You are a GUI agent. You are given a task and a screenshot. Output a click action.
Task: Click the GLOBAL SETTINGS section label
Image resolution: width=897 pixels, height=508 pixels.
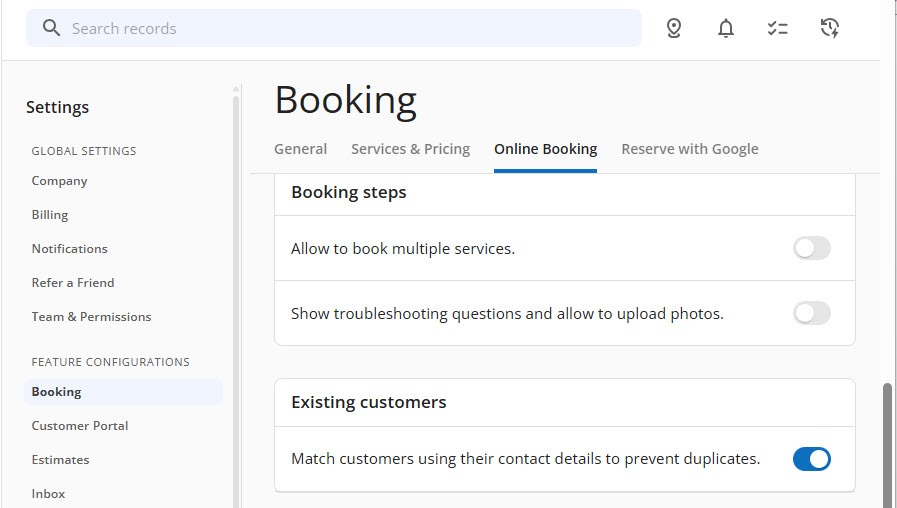click(84, 151)
